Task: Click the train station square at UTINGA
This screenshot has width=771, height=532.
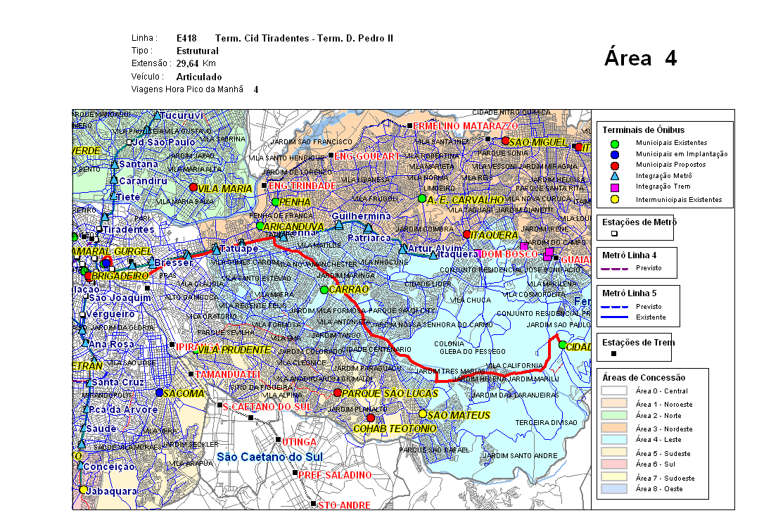Action: click(278, 440)
